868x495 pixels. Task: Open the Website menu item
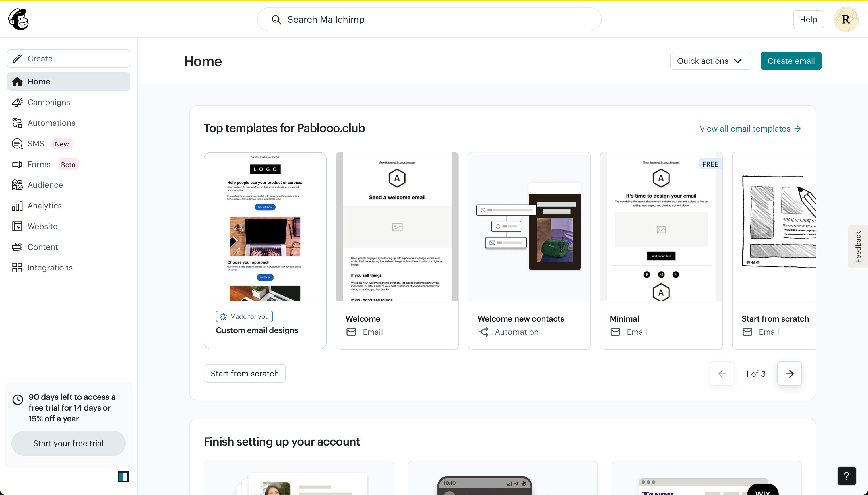68,227
